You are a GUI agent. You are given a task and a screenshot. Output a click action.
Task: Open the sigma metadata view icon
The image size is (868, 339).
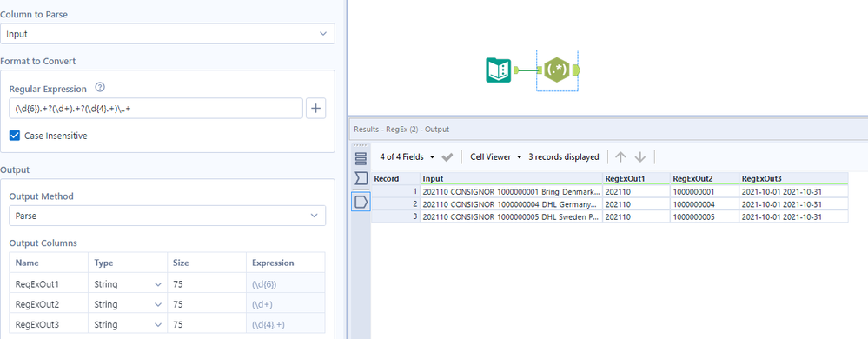pyautogui.click(x=361, y=178)
